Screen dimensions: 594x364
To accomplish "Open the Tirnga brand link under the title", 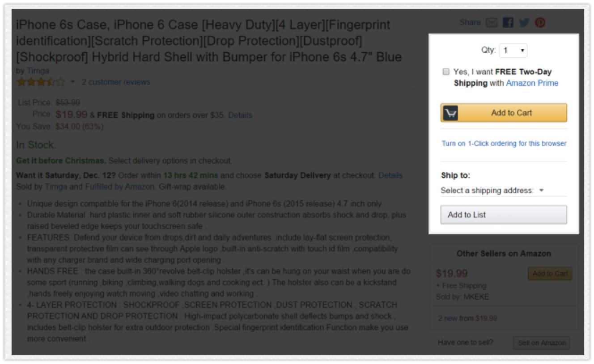I will point(38,71).
